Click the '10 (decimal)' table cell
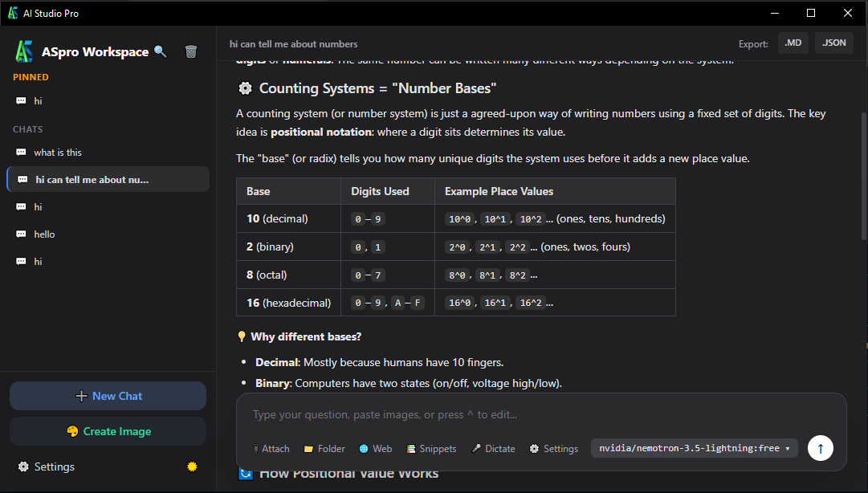 [288, 218]
